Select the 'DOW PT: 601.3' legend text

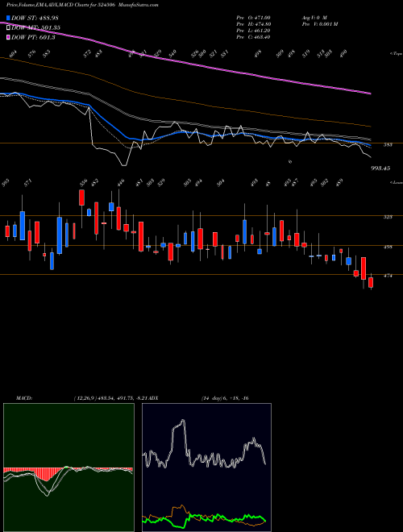[33, 37]
